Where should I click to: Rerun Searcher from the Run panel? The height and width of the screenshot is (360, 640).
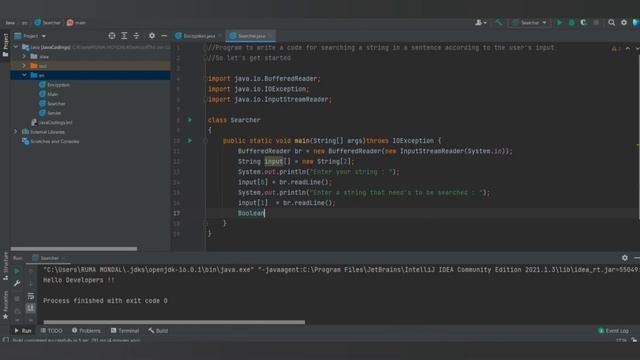[17, 271]
